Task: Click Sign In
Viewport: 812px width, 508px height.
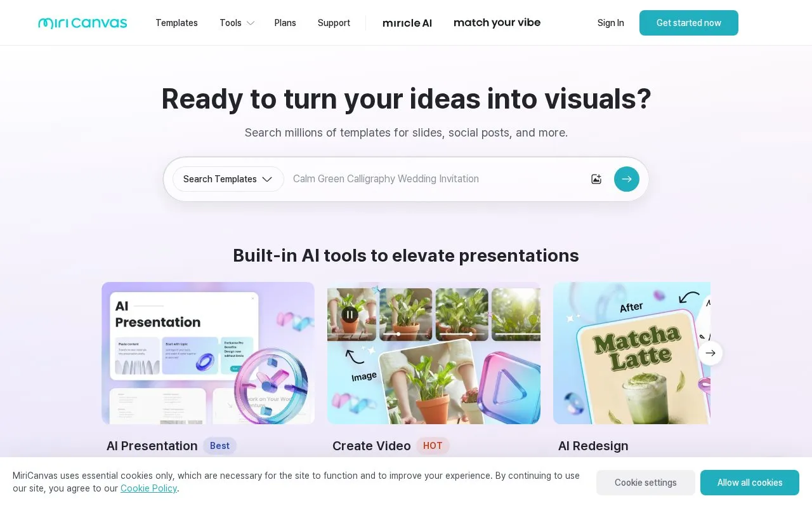Action: tap(611, 23)
